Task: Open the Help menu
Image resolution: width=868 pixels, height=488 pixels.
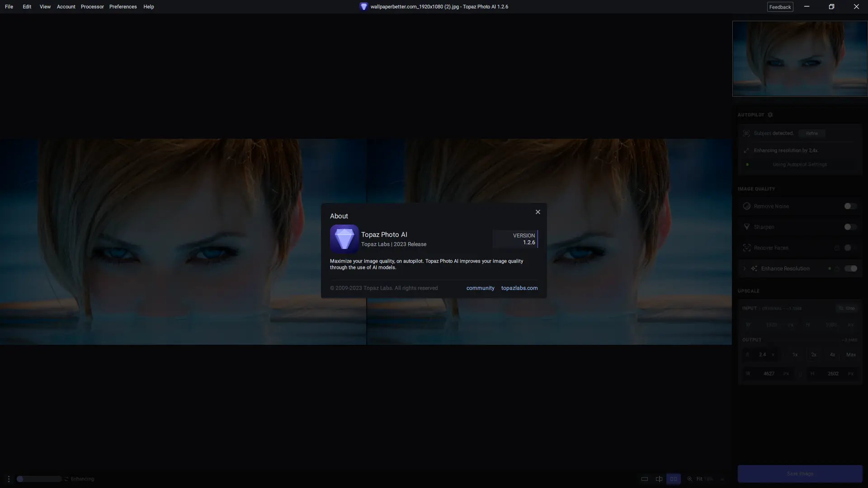Action: click(x=148, y=7)
